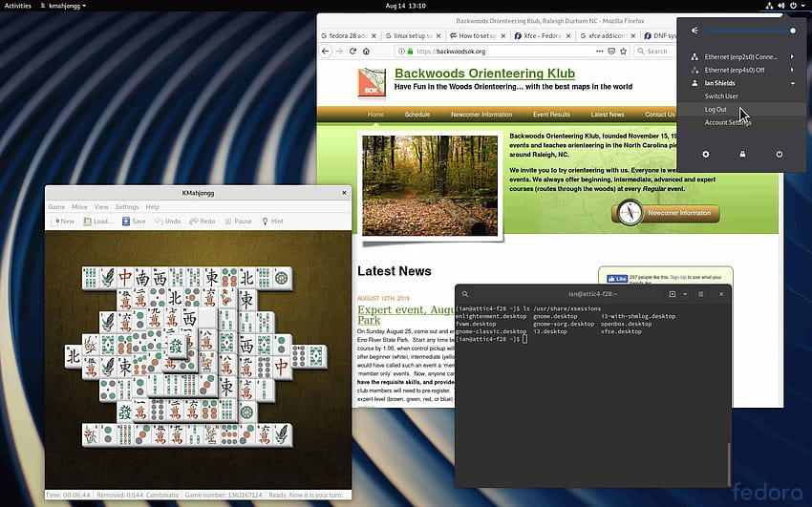Open page actions three-dot menu in Firefox
Viewport: 812px width, 507px height.
pyautogui.click(x=599, y=52)
